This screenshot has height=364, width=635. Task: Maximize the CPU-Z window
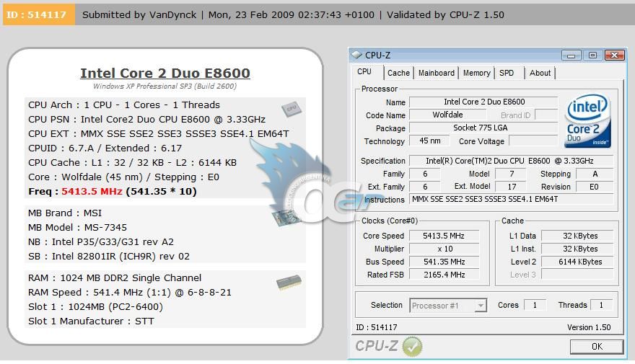(x=592, y=55)
